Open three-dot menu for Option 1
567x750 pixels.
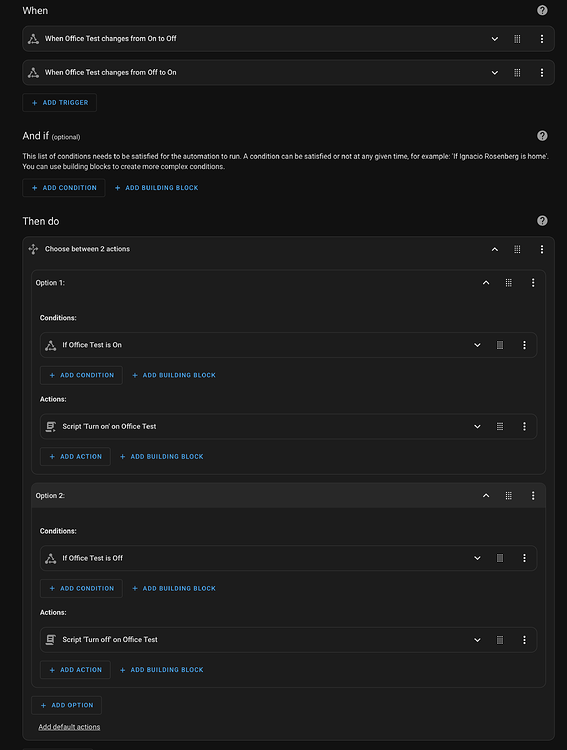tap(533, 283)
